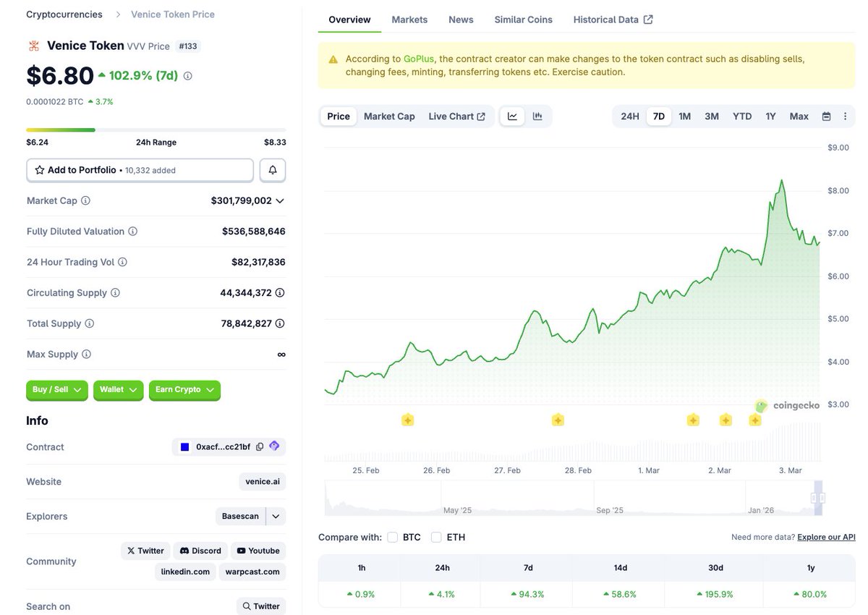Click the news marker on 27. Feb
This screenshot has height=615, width=868.
[x=558, y=420]
